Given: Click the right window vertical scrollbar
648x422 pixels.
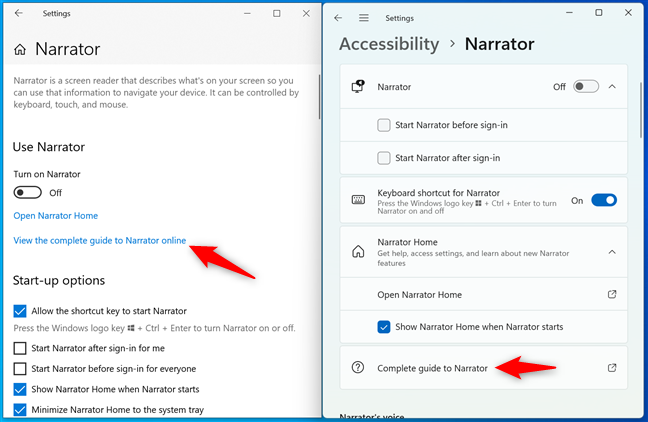Looking at the screenshot, I should pyautogui.click(x=641, y=110).
